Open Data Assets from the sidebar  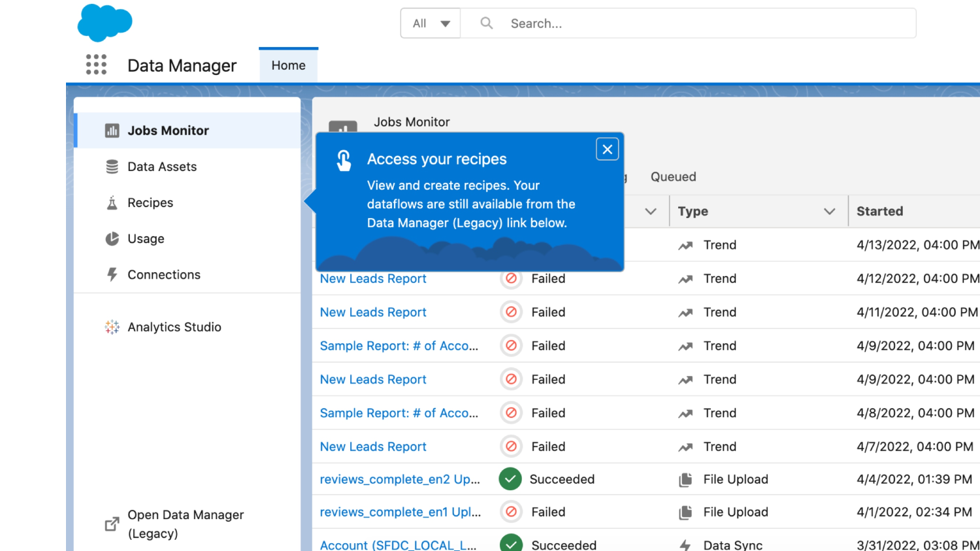(x=161, y=166)
